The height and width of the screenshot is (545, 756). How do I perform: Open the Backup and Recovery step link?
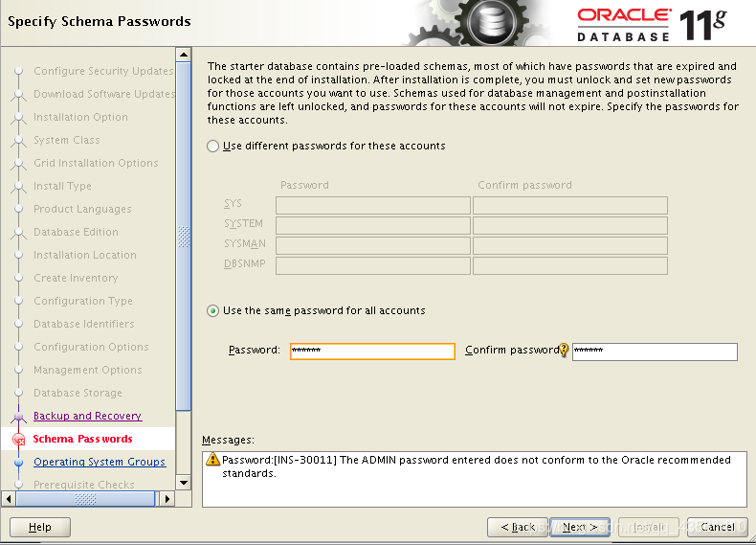click(x=88, y=416)
